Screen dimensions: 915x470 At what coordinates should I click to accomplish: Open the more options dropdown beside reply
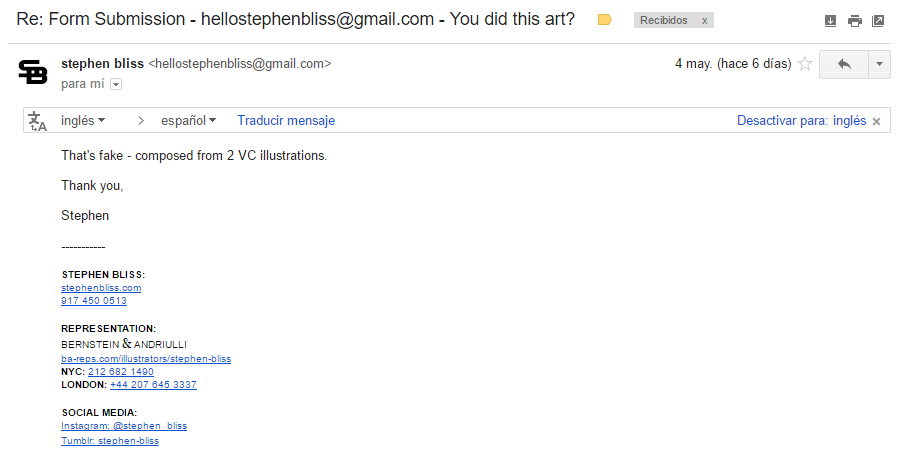tap(879, 64)
